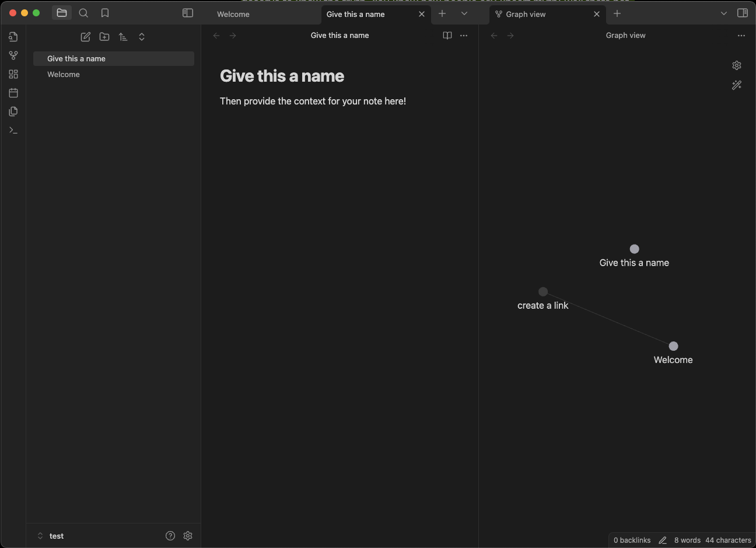This screenshot has height=548, width=756.
Task: Open the command palette terminal icon
Action: [x=13, y=130]
